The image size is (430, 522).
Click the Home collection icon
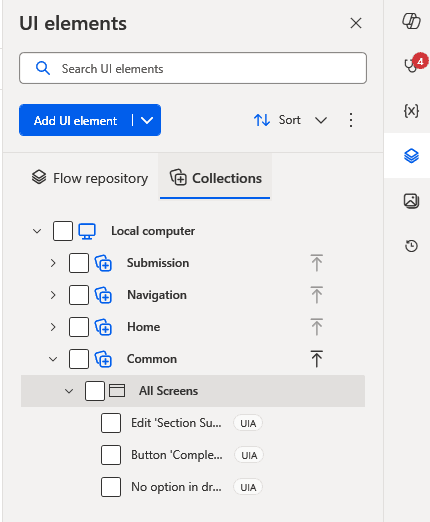[103, 327]
